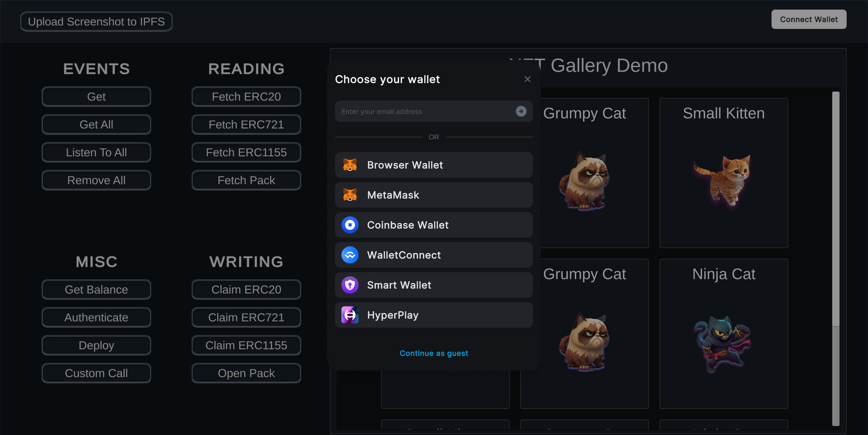868x435 pixels.
Task: Select the Small Kitten NFT thumbnail
Action: point(723,180)
